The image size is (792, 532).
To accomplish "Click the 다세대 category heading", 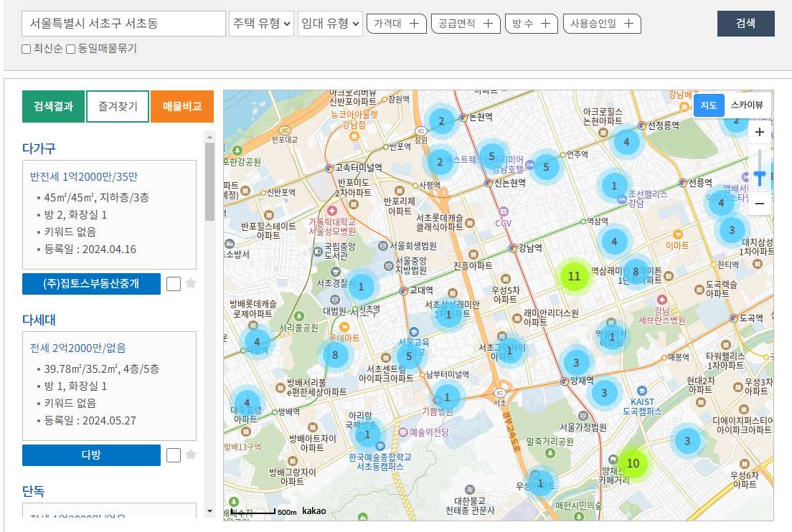I will [39, 320].
